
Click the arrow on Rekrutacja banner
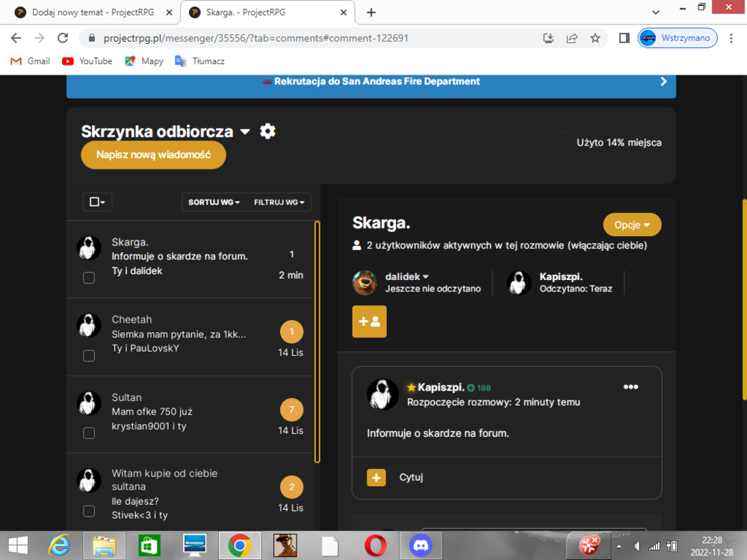pyautogui.click(x=663, y=81)
